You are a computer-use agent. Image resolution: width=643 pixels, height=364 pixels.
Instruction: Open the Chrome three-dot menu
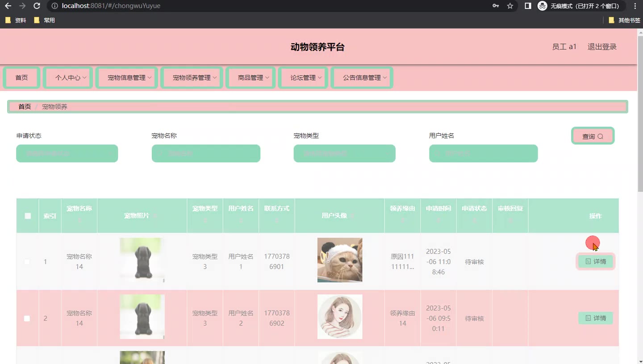635,6
